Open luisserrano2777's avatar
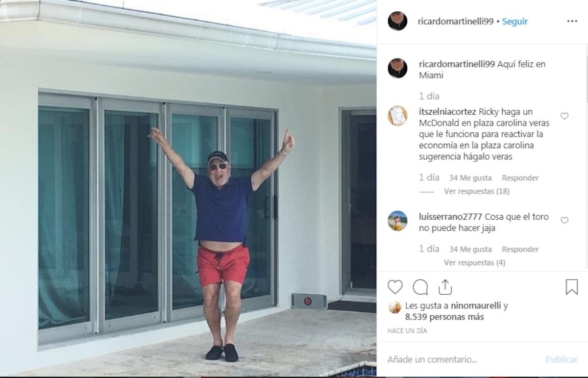This screenshot has width=588, height=378. [397, 221]
